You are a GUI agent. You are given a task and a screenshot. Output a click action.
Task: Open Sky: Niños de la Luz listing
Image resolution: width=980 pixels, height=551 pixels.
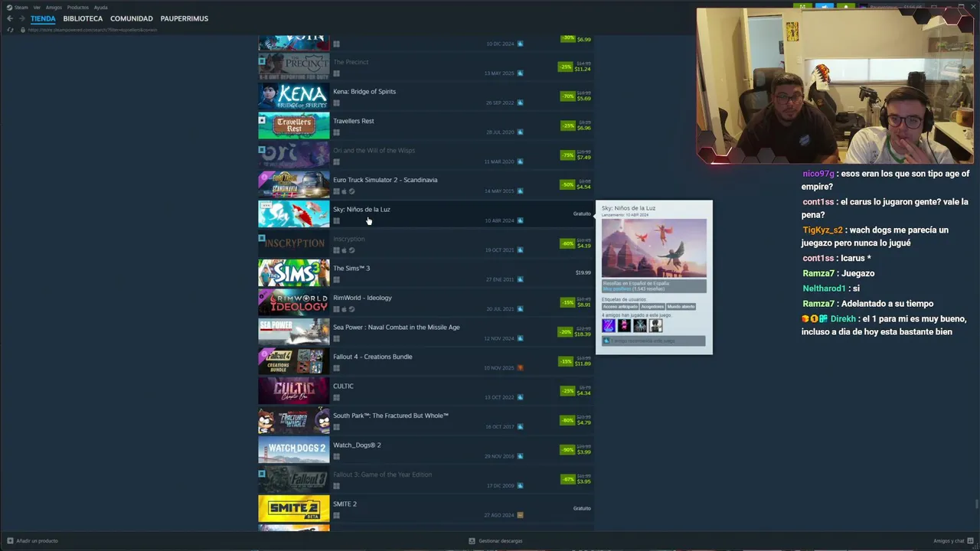pyautogui.click(x=361, y=210)
